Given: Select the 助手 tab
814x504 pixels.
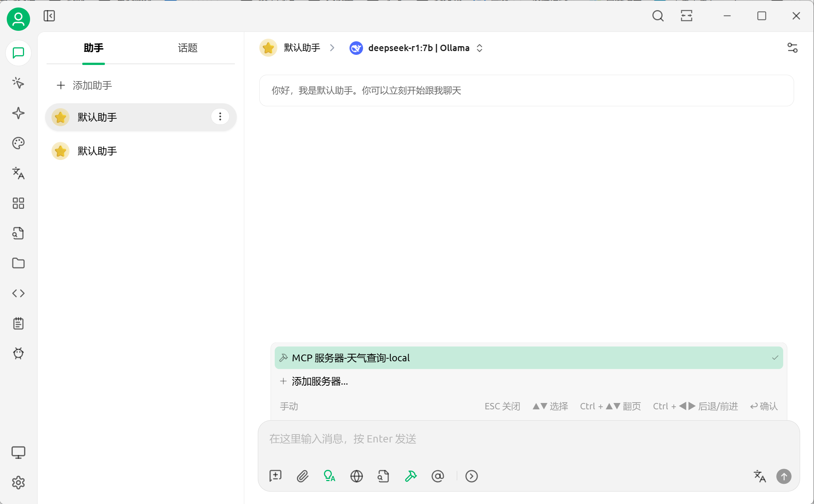Looking at the screenshot, I should (94, 48).
